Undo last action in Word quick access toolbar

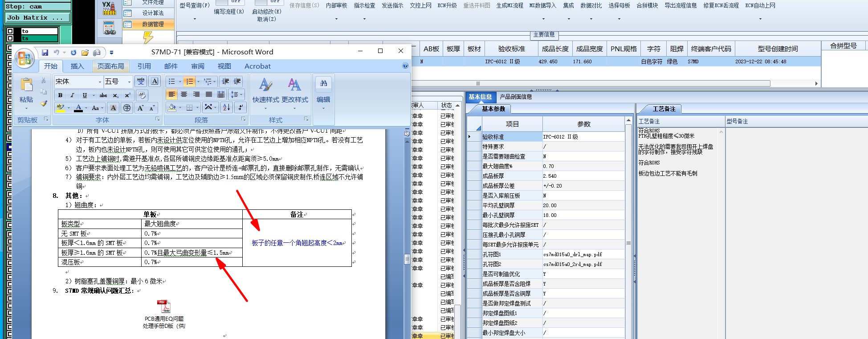pos(56,53)
